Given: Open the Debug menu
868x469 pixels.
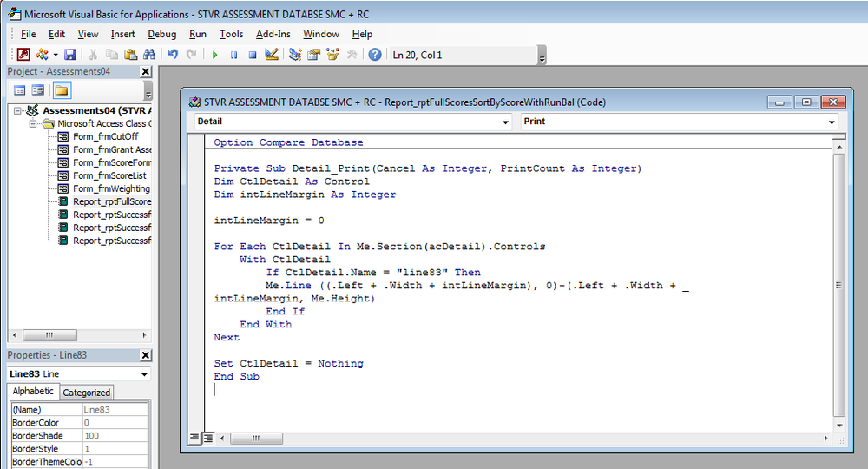Looking at the screenshot, I should coord(161,35).
